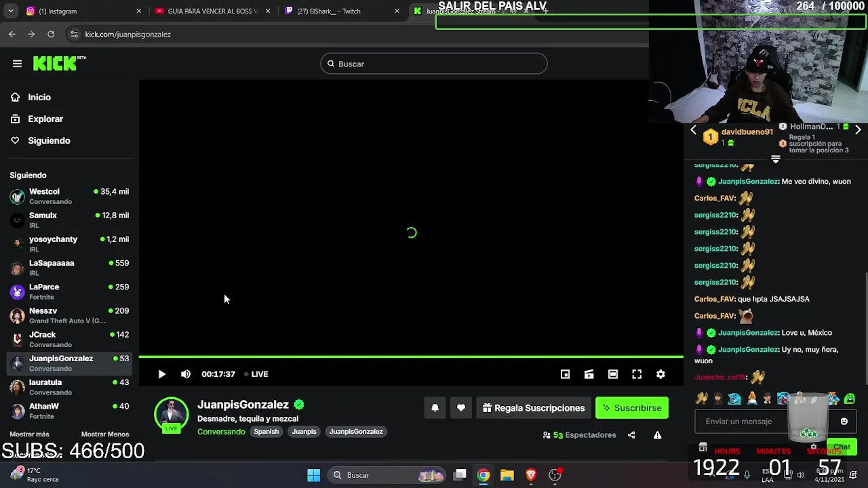
Task: Open File Explorer from the taskbar
Action: [507, 475]
